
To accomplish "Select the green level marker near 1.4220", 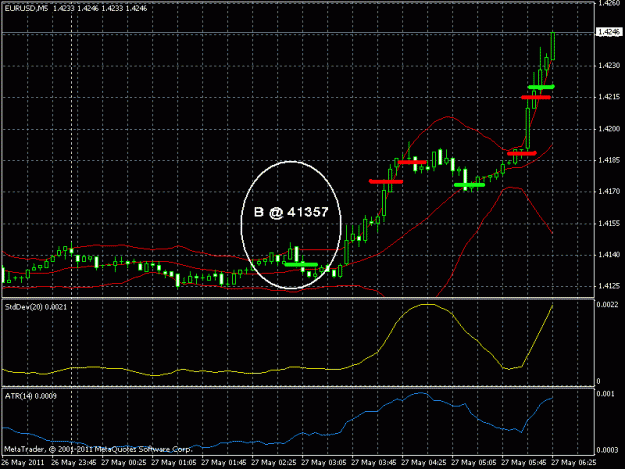I will coord(541,87).
